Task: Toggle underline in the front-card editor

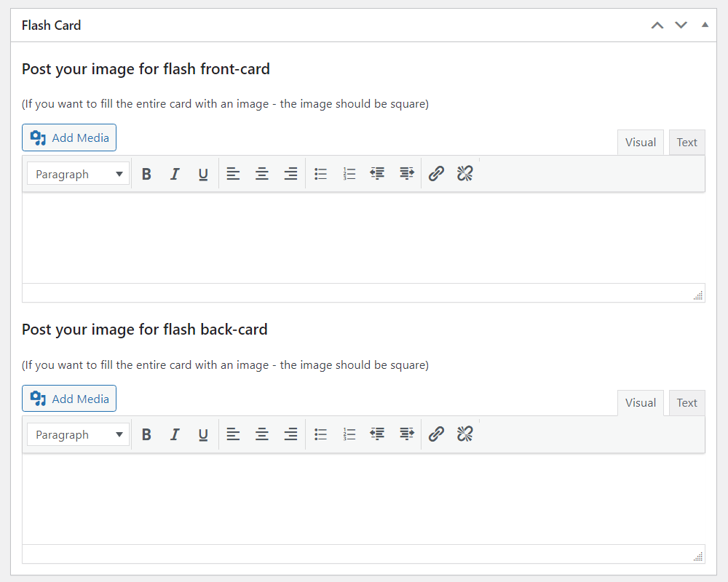Action: pos(203,174)
